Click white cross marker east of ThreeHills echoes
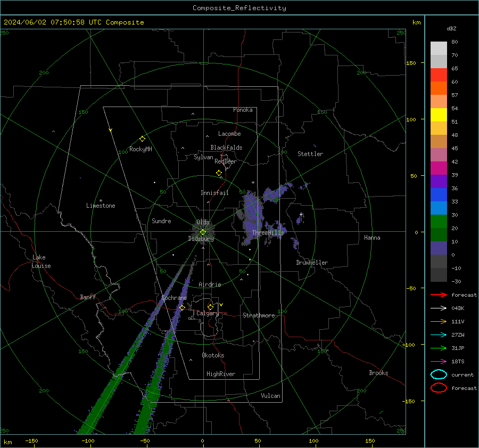The height and width of the screenshot is (448, 479). [x=301, y=214]
